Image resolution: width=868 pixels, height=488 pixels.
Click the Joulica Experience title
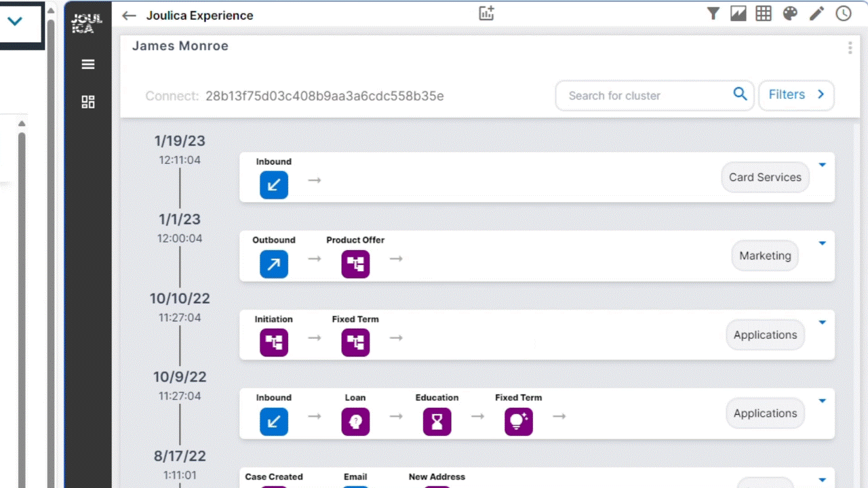click(200, 16)
